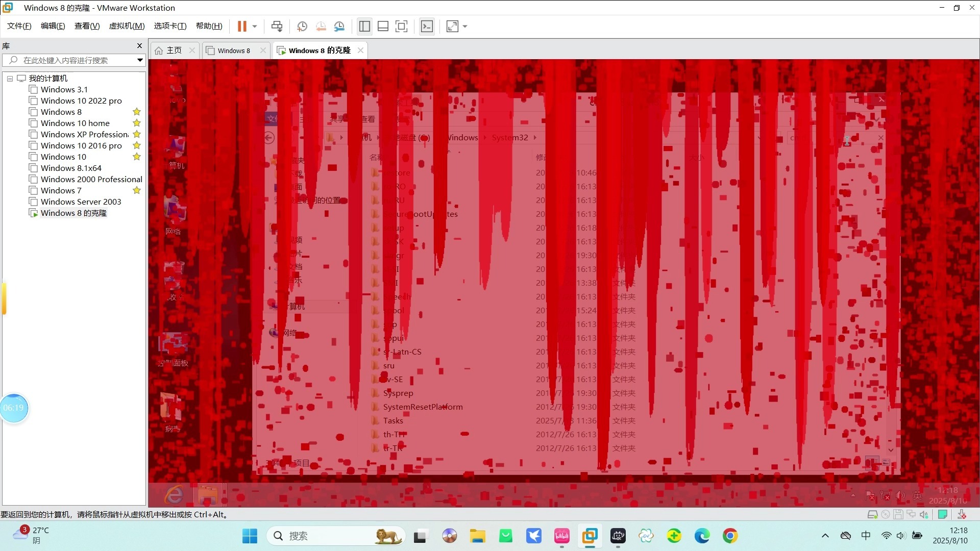Close the 主页 tab

[192, 50]
